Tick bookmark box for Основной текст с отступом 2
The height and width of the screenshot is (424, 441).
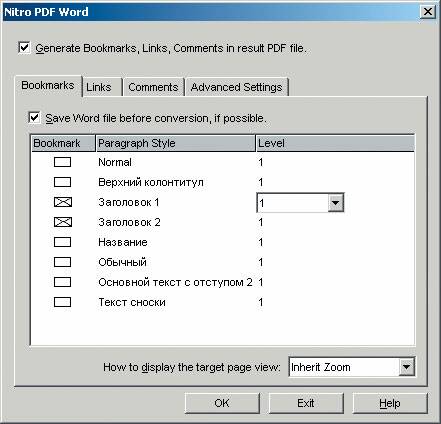[62, 282]
